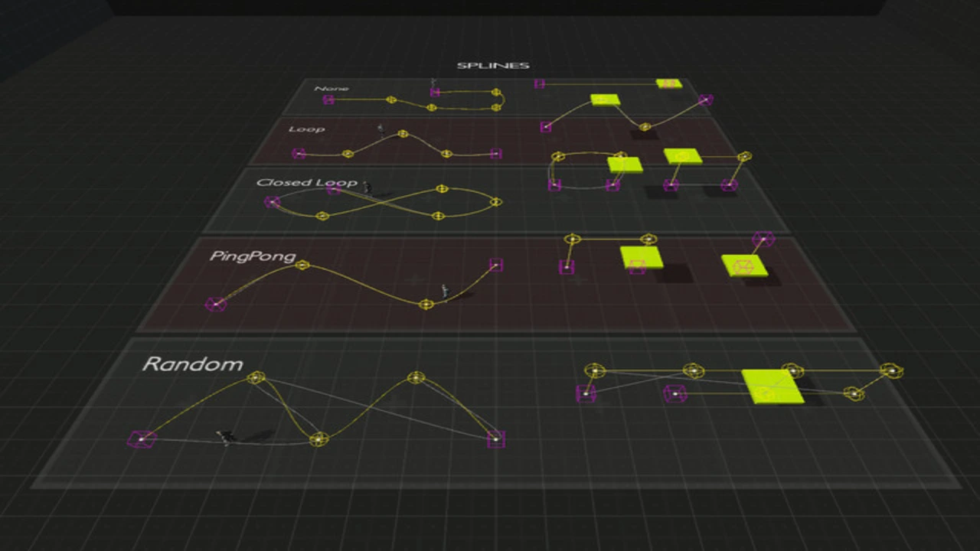Select the Loop row label
980x551 pixels.
pyautogui.click(x=306, y=129)
